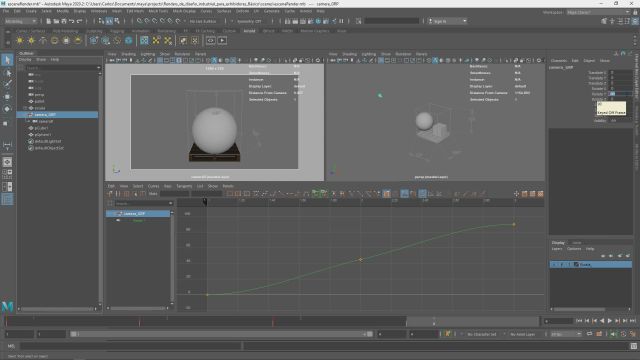Open Outliner Display menu
The height and width of the screenshot is (360, 640).
[x=25, y=59]
